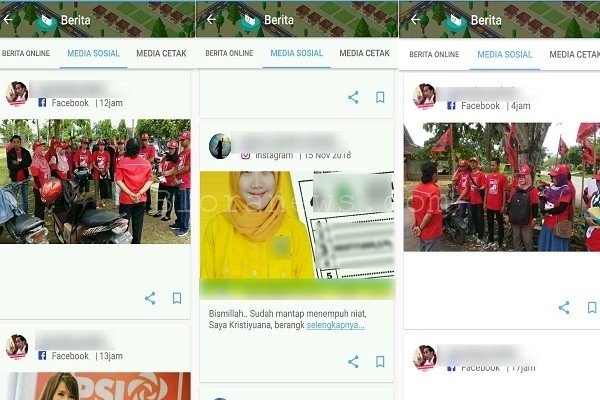
Task: Tap the Berita app logo in middle screen header
Action: point(250,22)
